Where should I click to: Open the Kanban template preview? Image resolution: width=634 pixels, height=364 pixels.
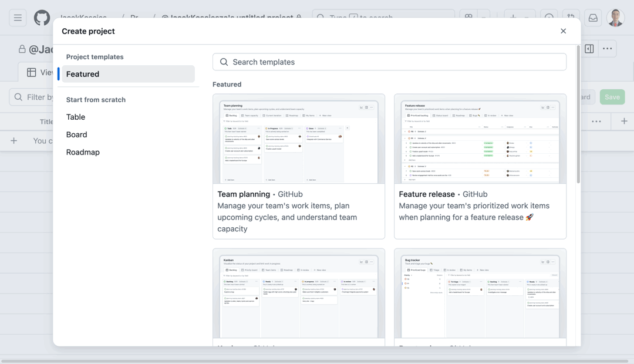[299, 294]
